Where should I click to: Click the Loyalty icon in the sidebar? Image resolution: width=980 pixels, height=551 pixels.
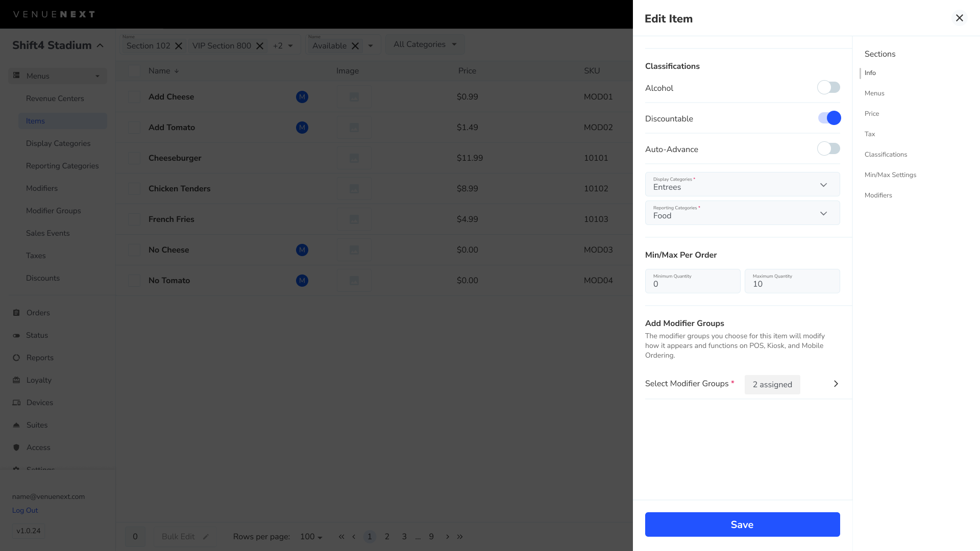16,380
